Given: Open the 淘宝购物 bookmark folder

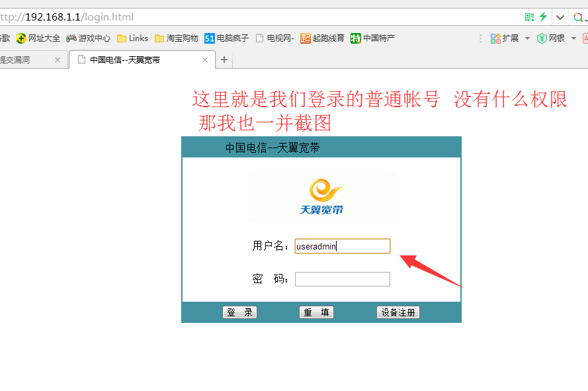Looking at the screenshot, I should pos(176,38).
